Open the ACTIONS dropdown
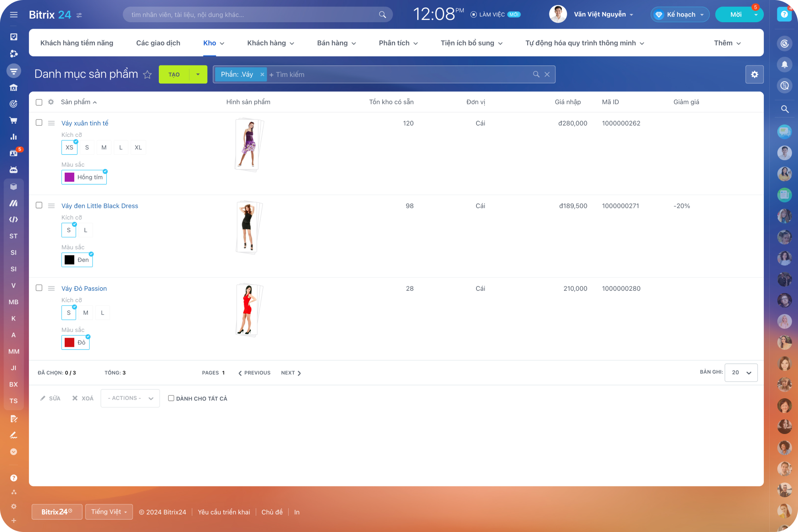Viewport: 798px width, 532px height. pyautogui.click(x=130, y=398)
